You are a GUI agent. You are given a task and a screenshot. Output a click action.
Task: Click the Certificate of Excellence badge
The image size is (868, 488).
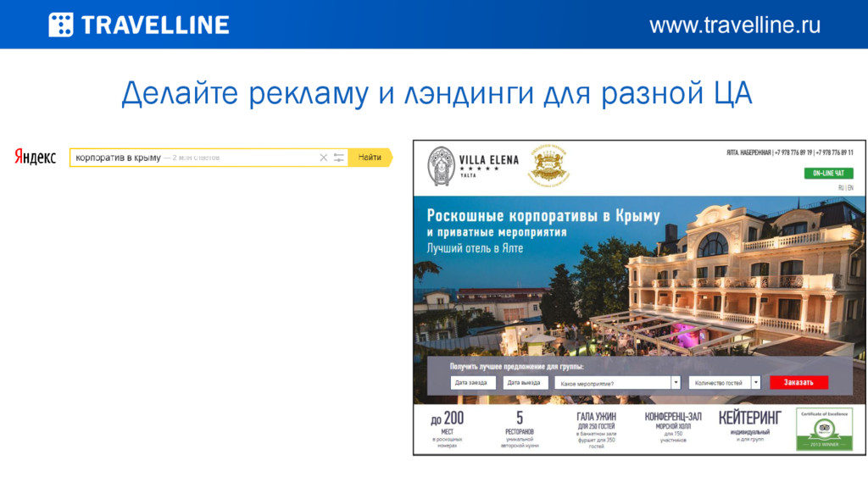tap(824, 430)
